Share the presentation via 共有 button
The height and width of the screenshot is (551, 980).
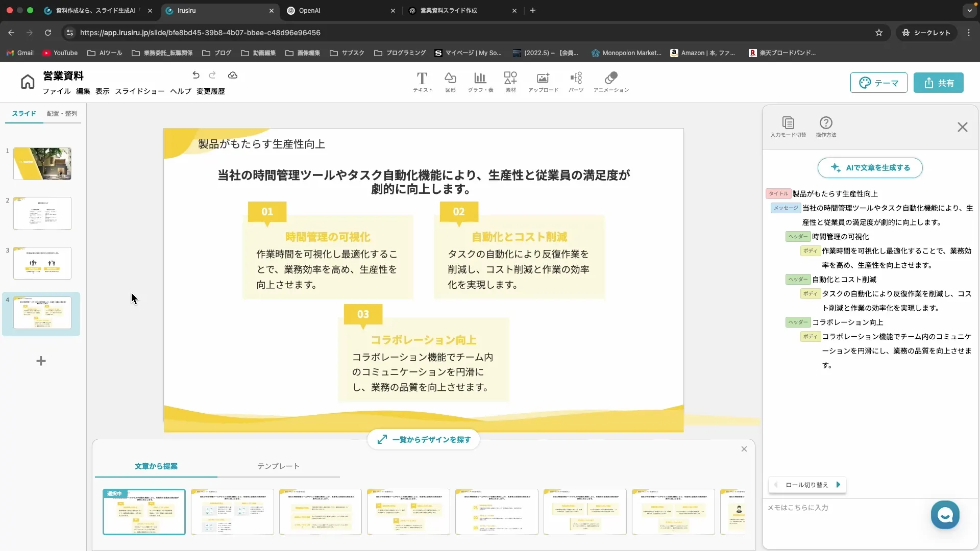pyautogui.click(x=939, y=83)
